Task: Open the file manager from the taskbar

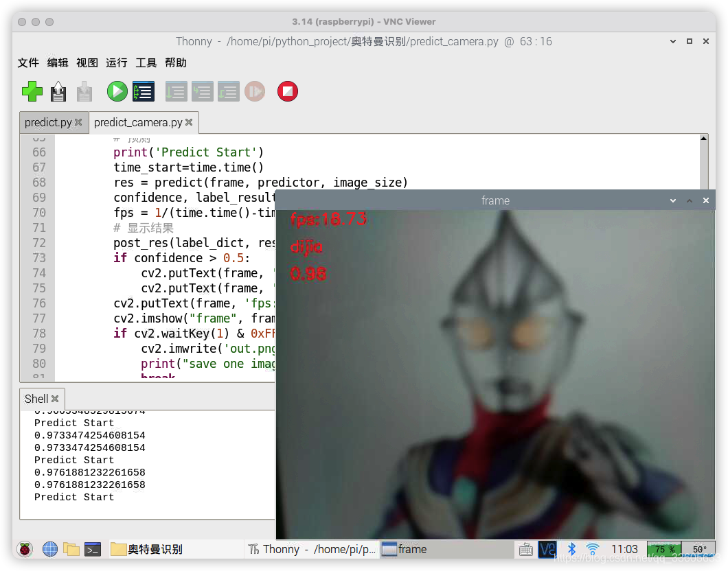Action: point(71,549)
